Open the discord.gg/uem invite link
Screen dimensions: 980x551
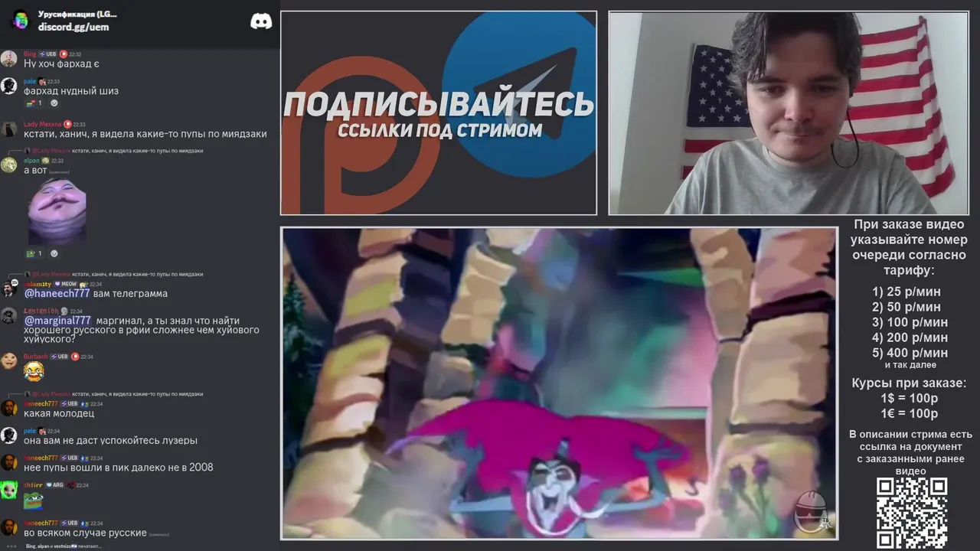point(73,27)
